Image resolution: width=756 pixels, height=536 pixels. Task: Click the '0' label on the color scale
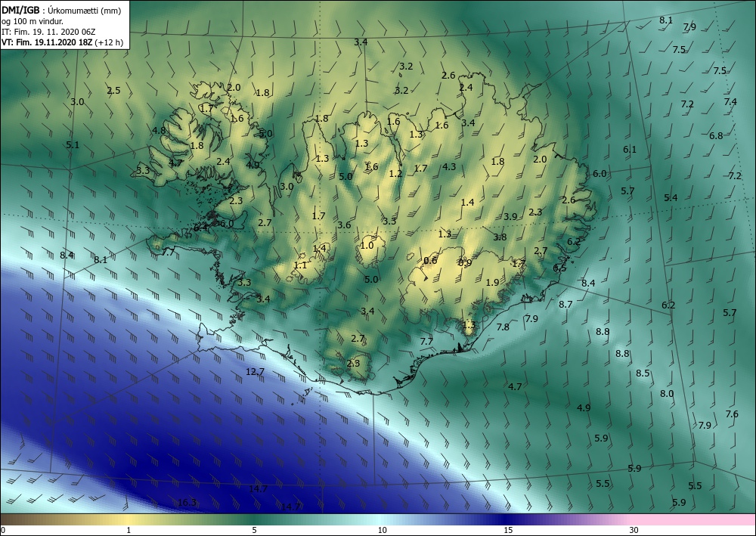tap(3, 531)
